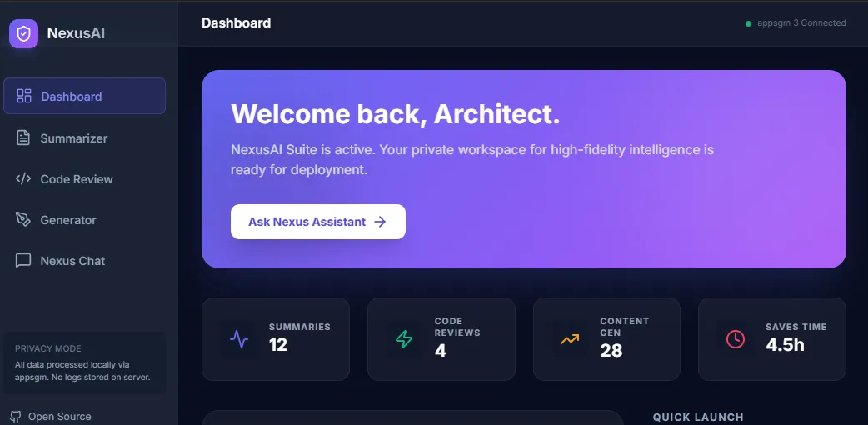Click the NexusAI shield logo icon
This screenshot has width=868, height=425.
tap(23, 34)
